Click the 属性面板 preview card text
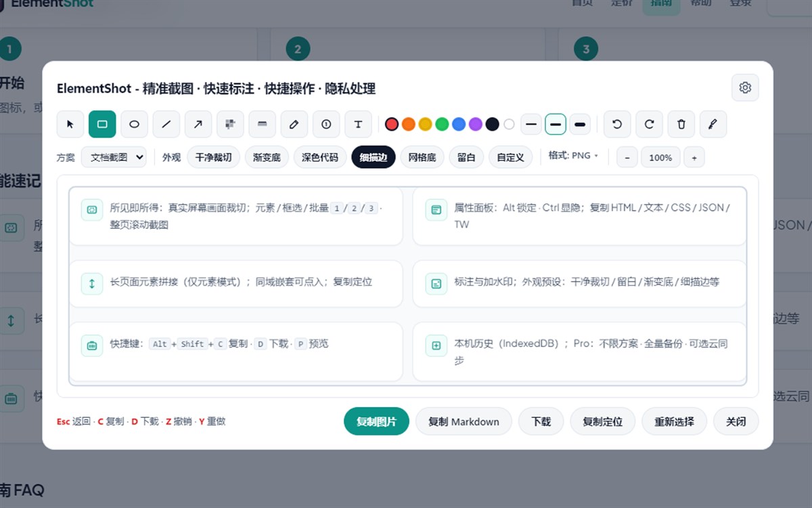Screen dimensions: 812x508 pos(592,216)
